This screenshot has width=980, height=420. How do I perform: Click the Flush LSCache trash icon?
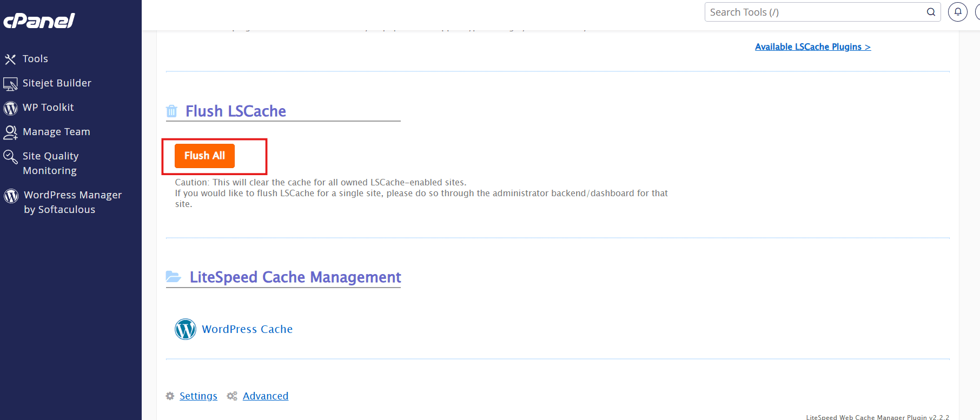(x=171, y=111)
